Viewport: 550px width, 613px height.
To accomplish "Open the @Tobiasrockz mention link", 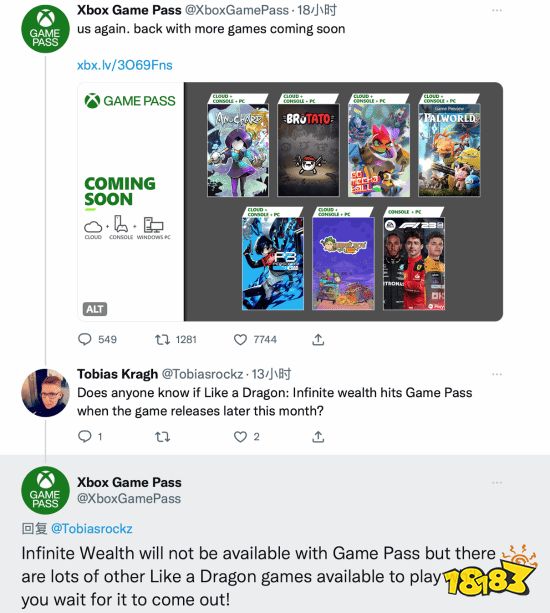I will pyautogui.click(x=92, y=529).
